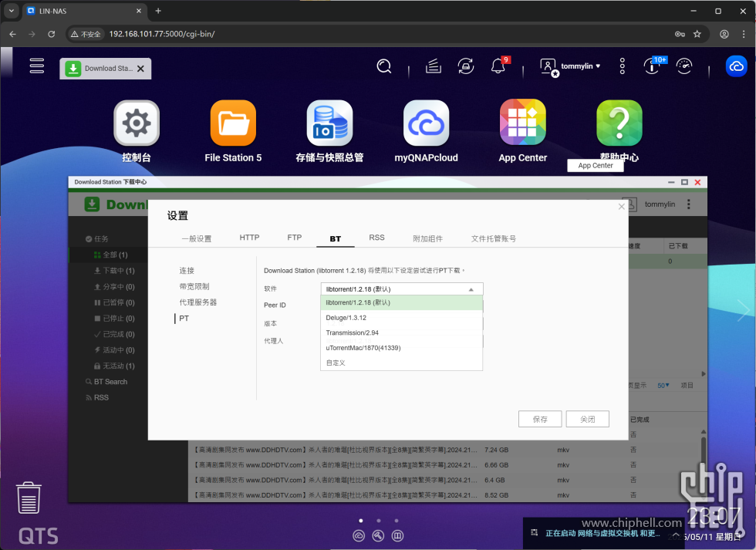Open background tasks stack icon

point(434,66)
